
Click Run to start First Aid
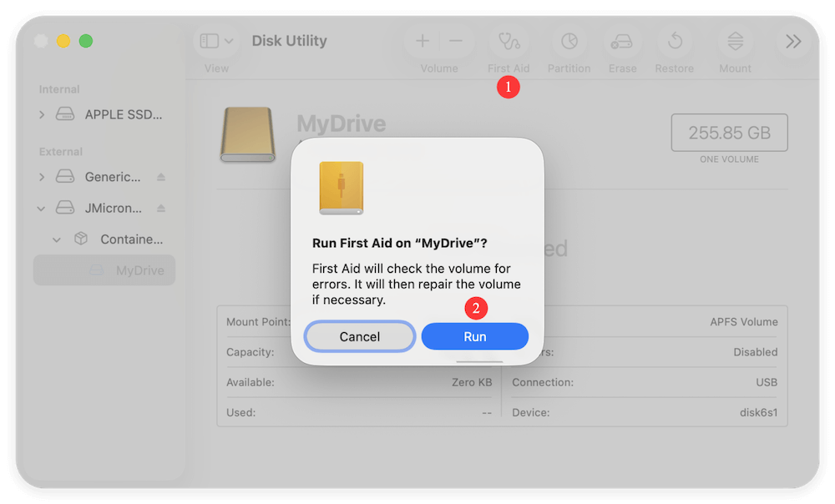474,336
